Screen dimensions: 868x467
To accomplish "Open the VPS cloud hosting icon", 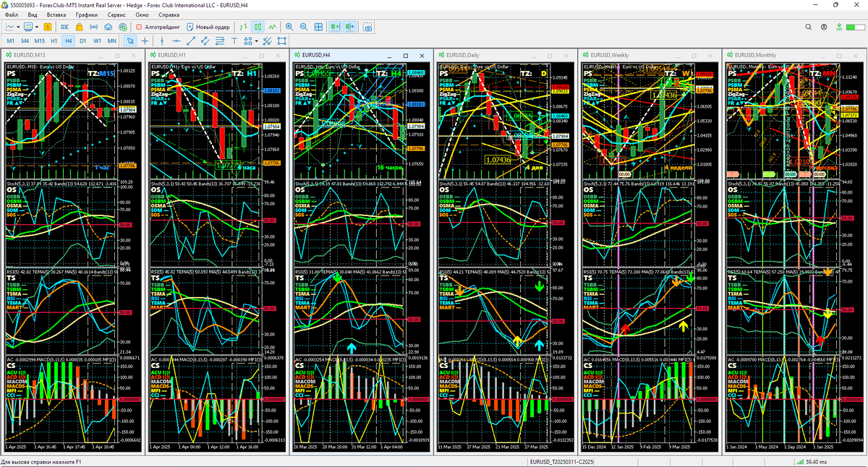I will point(108,27).
